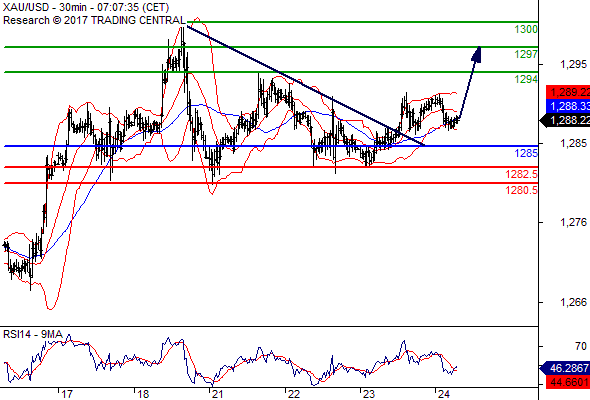The width and height of the screenshot is (590, 400).
Task: Click date marker 17 on time axis
Action: (x=67, y=394)
